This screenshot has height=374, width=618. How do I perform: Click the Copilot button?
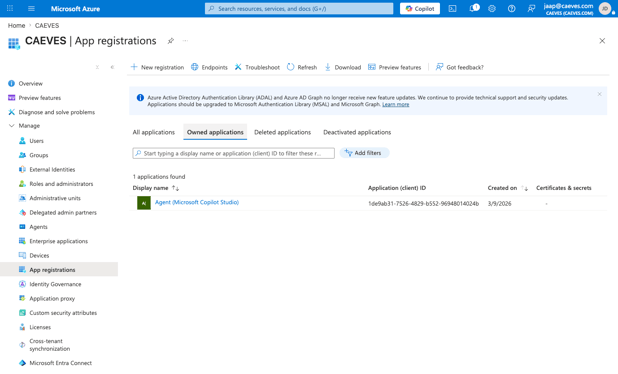click(x=420, y=8)
